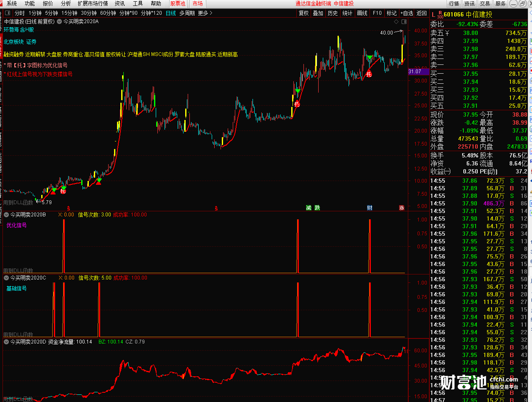
Task: Switch to the 分钟*120 period
Action: [x=152, y=13]
